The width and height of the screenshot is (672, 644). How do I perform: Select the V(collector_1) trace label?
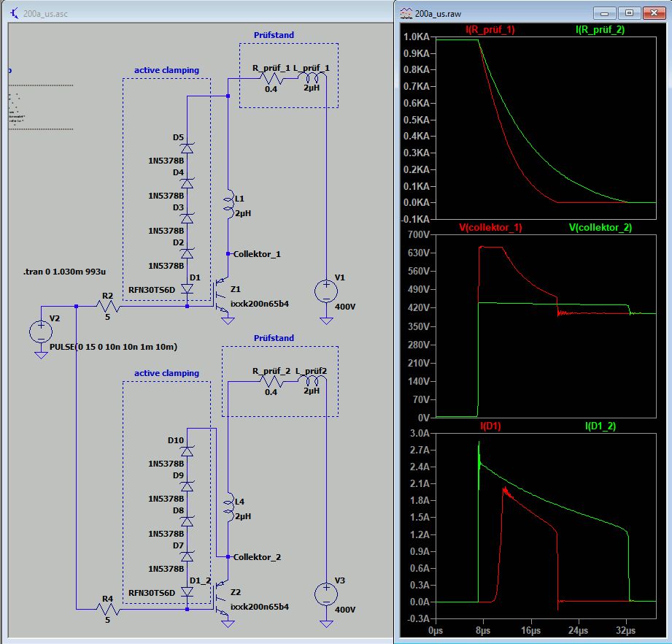490,227
